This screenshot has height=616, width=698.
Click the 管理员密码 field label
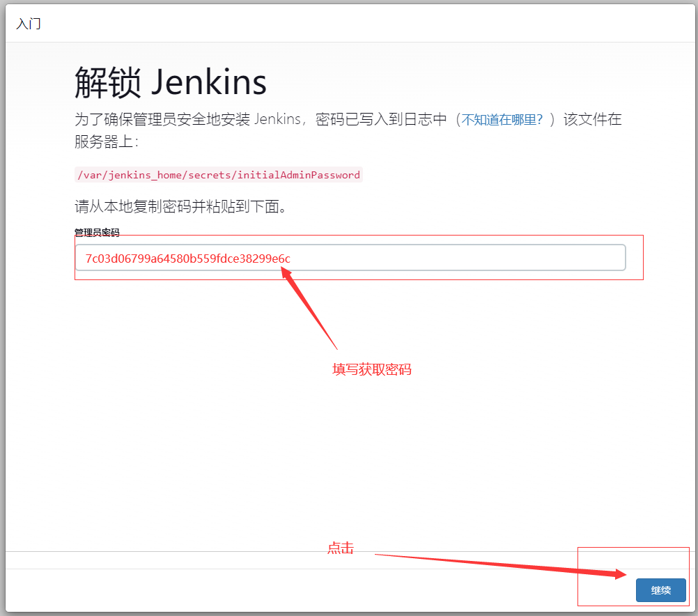pyautogui.click(x=97, y=233)
